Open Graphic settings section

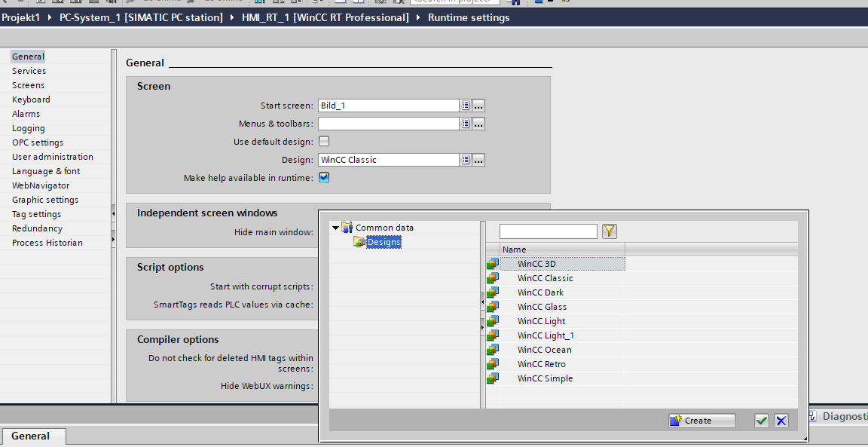tap(45, 200)
